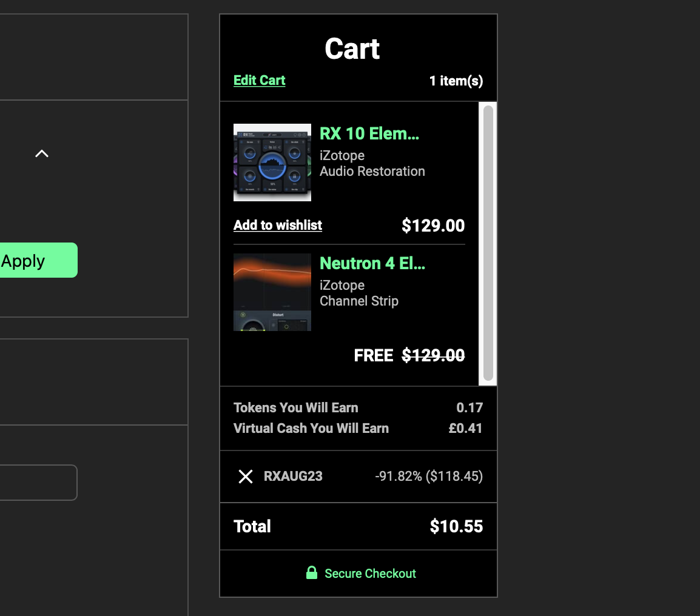Click the -91.82% ($118.45) discount text
Image resolution: width=700 pixels, height=616 pixels.
[x=429, y=477]
